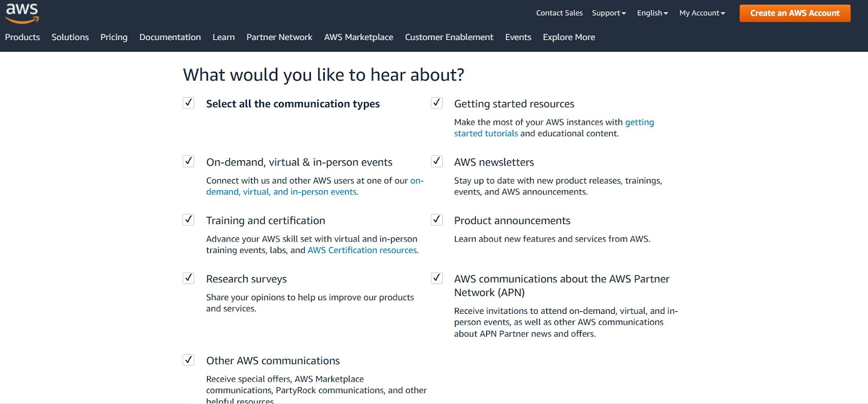Viewport: 868px width, 404px height.
Task: Open the AWS Certification resources link
Action: tap(362, 250)
